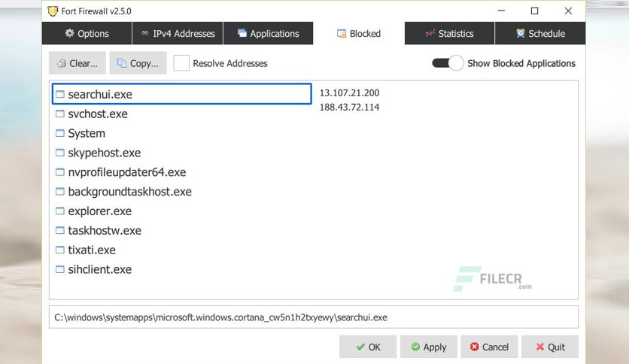Click the Apply button
Screen dimensions: 629x364
coord(428,347)
